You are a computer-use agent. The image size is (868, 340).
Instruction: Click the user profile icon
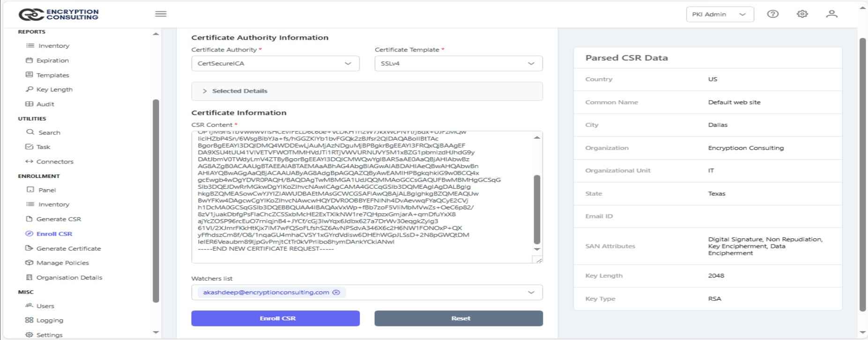click(x=831, y=14)
